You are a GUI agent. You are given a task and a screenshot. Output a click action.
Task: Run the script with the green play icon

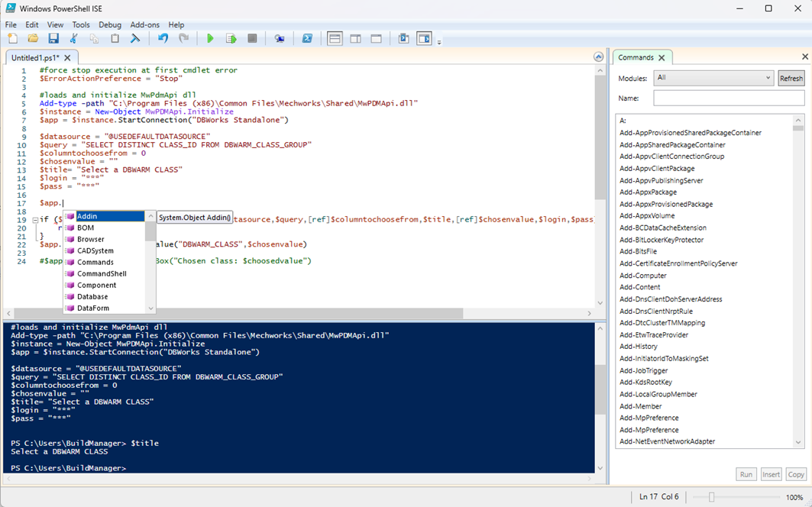point(210,39)
